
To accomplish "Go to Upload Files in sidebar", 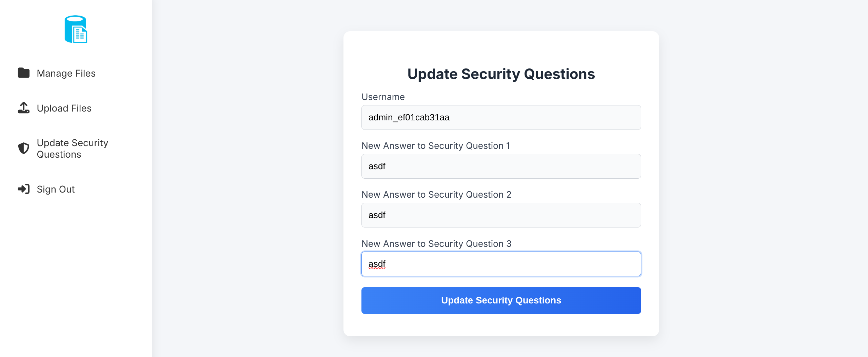I will [64, 108].
